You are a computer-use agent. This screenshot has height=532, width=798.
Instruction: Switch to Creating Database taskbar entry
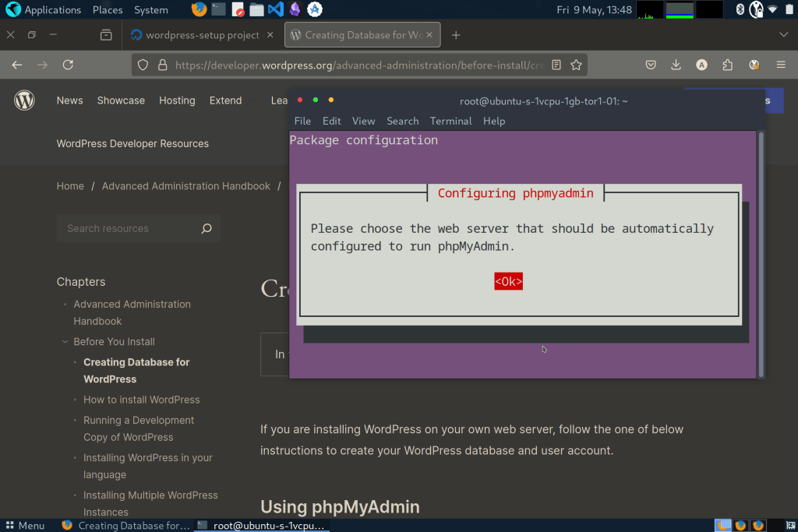click(126, 526)
